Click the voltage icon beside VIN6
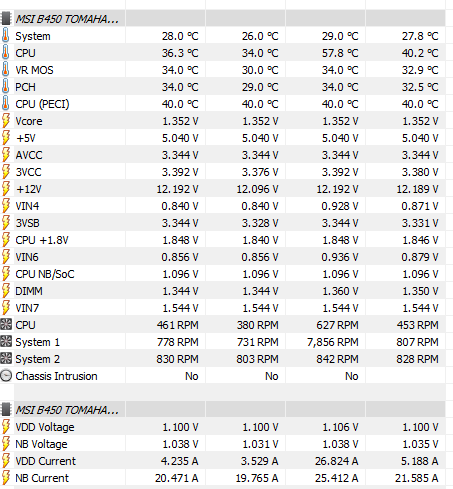 click(x=6, y=257)
